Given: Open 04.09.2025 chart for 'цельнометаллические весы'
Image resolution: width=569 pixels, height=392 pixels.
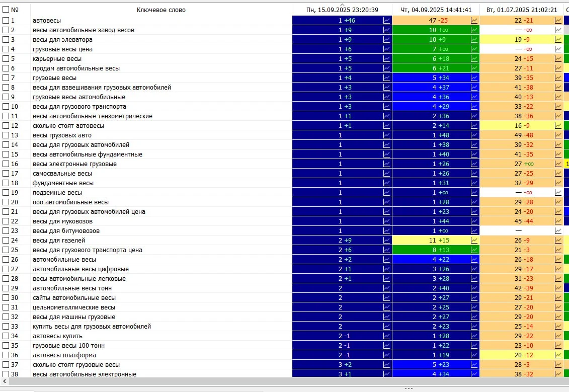Looking at the screenshot, I should [474, 307].
